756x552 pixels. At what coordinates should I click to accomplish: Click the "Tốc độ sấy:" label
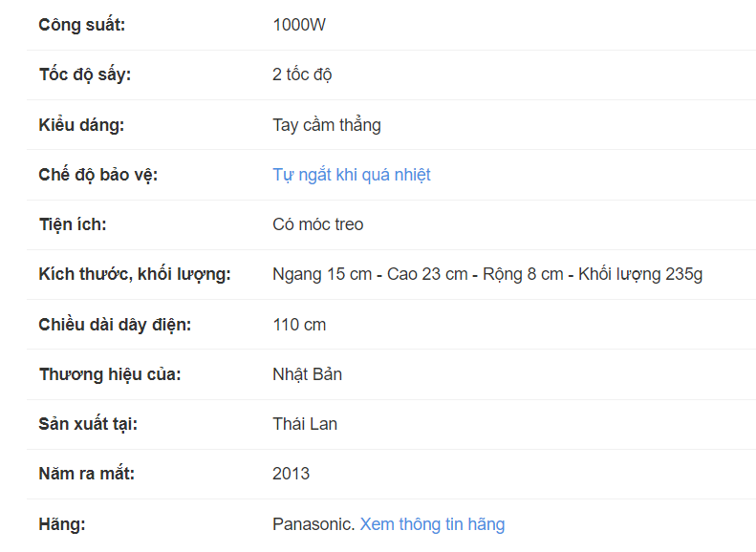pyautogui.click(x=85, y=74)
